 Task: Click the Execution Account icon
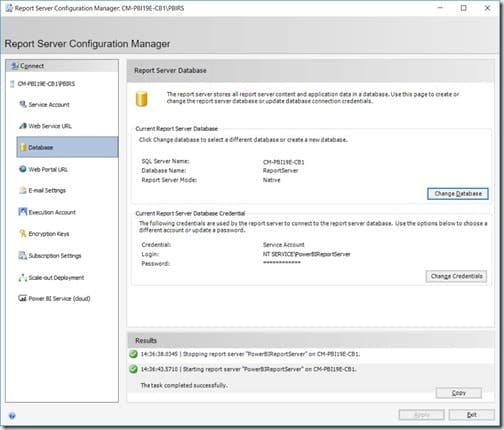point(23,212)
